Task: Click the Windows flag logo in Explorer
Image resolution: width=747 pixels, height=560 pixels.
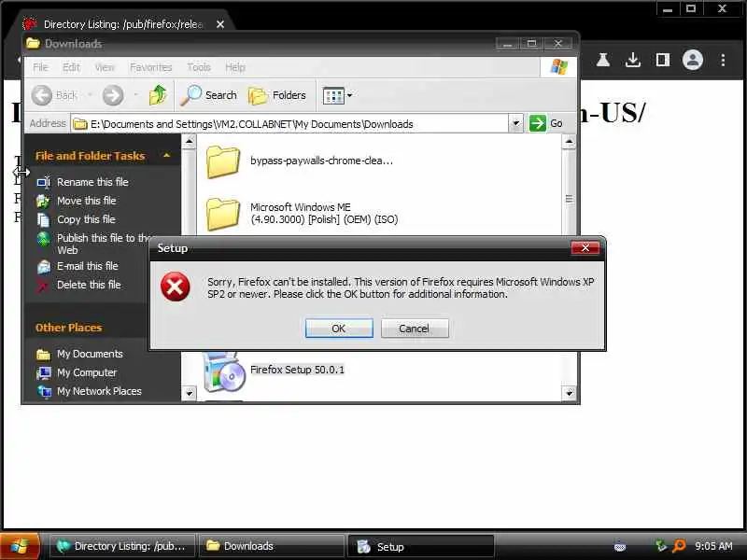Action: pos(558,66)
